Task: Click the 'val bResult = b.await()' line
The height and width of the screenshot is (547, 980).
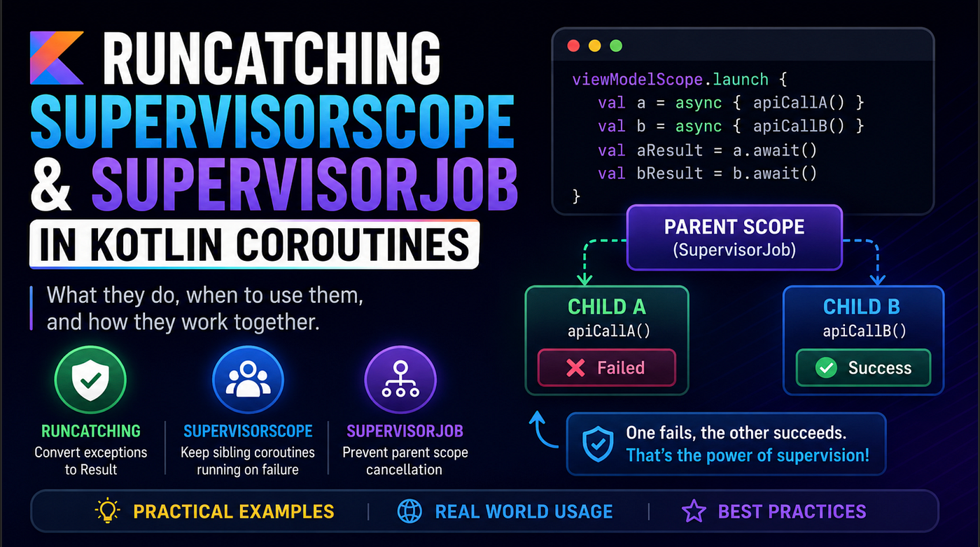Action: coord(707,173)
